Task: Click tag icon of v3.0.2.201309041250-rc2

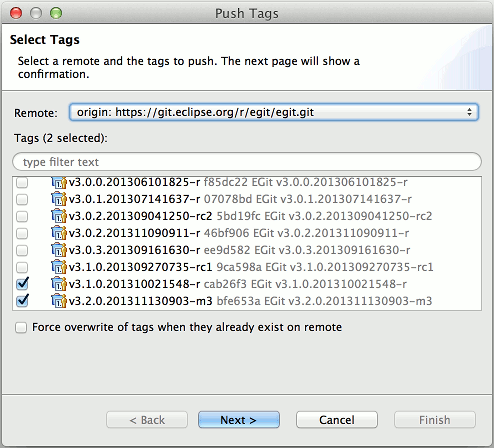Action: coord(59,216)
